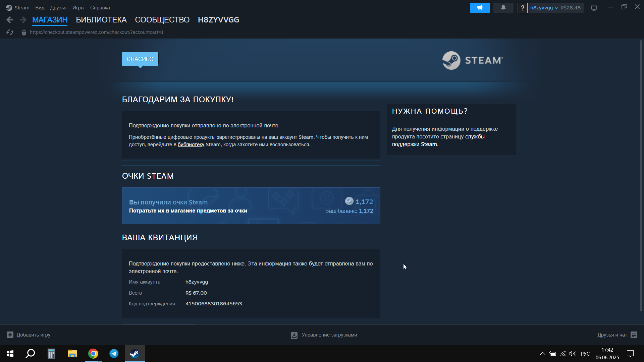Click Потратьте их в магазине предметов link

pos(188,211)
